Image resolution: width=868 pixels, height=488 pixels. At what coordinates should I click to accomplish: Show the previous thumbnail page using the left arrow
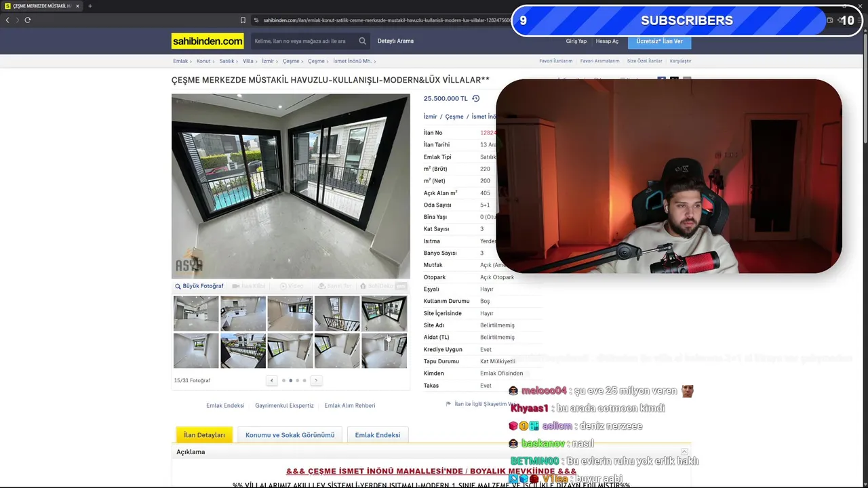pyautogui.click(x=272, y=380)
